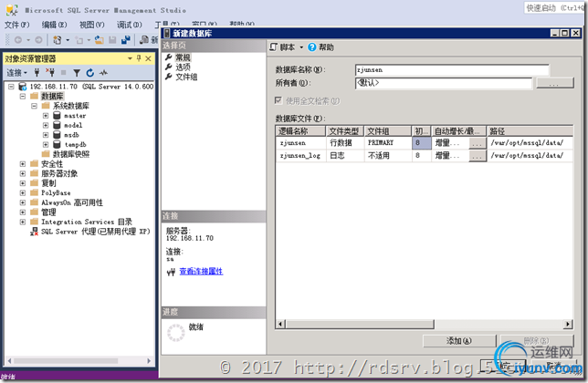Screen dimensions: 588x383
Task: Expand the PolyBase node
Action: tap(23, 193)
